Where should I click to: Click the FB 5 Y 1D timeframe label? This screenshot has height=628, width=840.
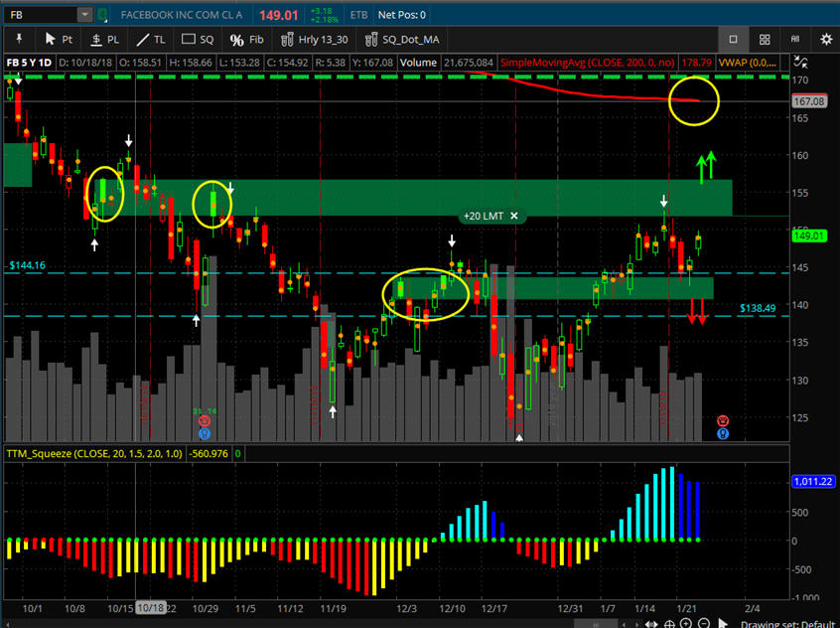[x=29, y=63]
